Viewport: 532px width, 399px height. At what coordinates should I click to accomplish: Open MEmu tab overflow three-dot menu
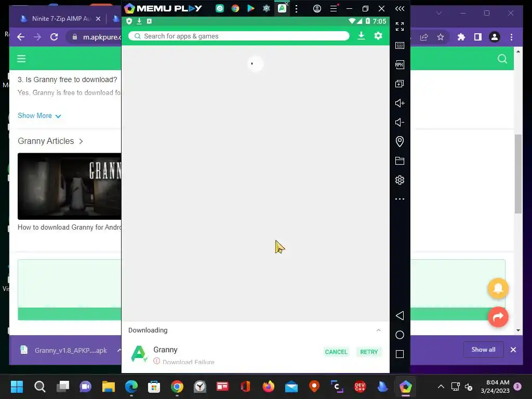296,9
